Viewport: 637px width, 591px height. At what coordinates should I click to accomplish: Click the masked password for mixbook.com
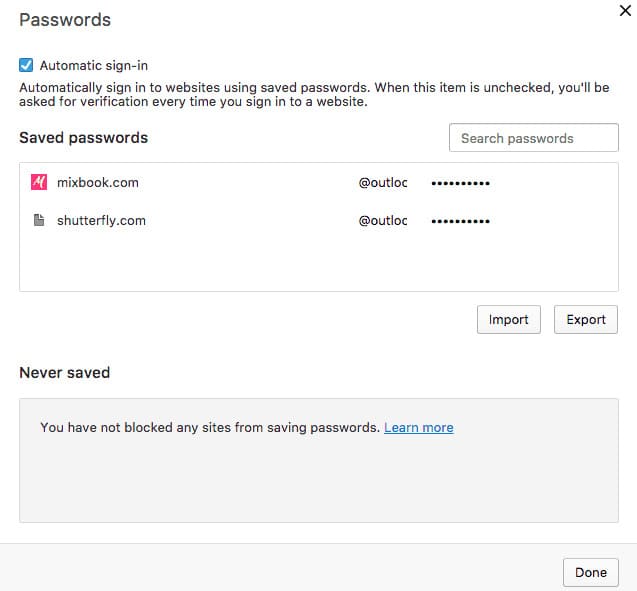(460, 183)
